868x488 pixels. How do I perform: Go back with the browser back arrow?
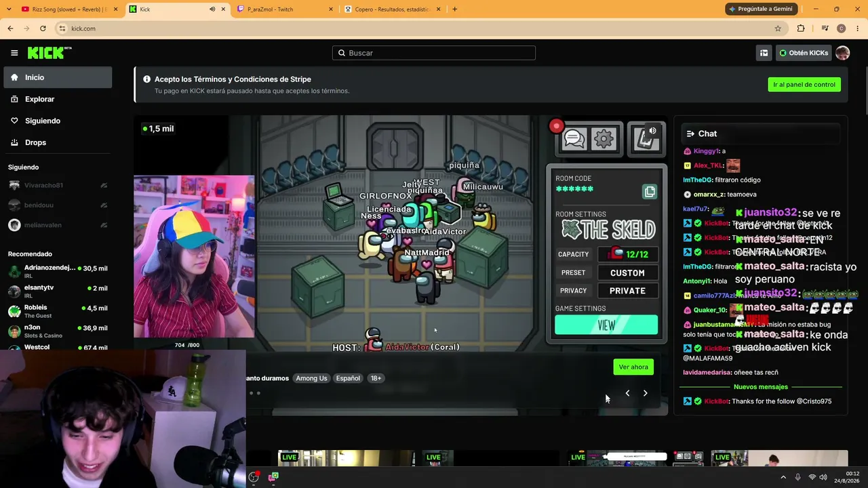10,28
